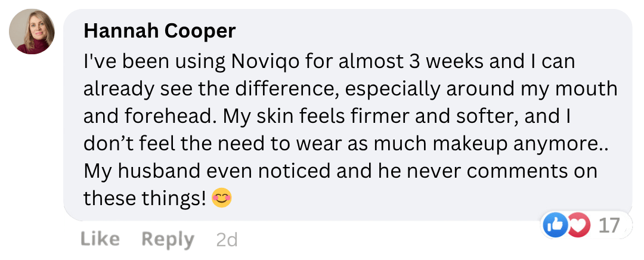This screenshot has width=644, height=260.
Task: Click the Hannah Cooper name link
Action: [159, 31]
